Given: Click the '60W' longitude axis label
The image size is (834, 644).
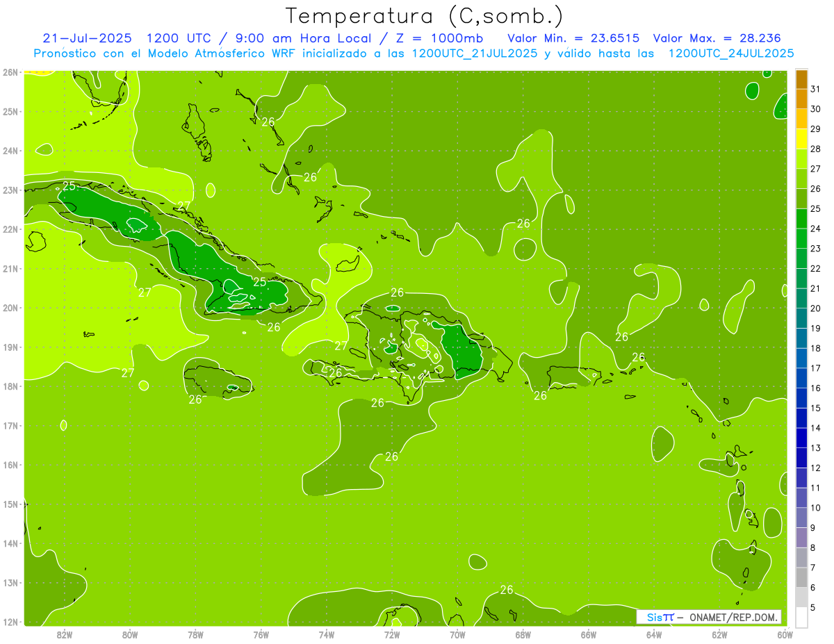Looking at the screenshot, I should 785,634.
